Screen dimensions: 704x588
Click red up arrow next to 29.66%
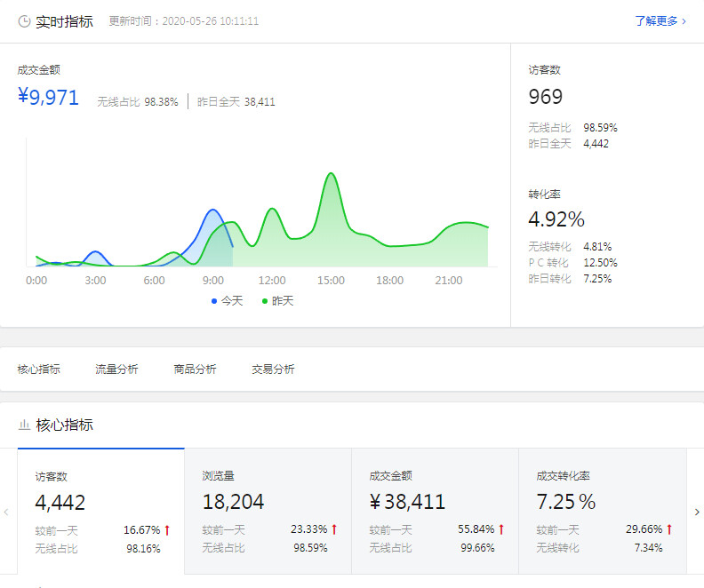[x=668, y=529]
